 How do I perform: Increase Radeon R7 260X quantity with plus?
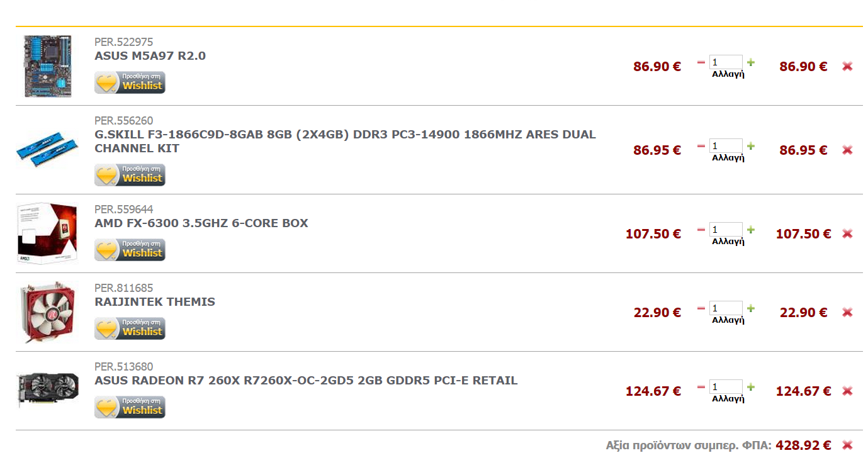click(x=751, y=387)
